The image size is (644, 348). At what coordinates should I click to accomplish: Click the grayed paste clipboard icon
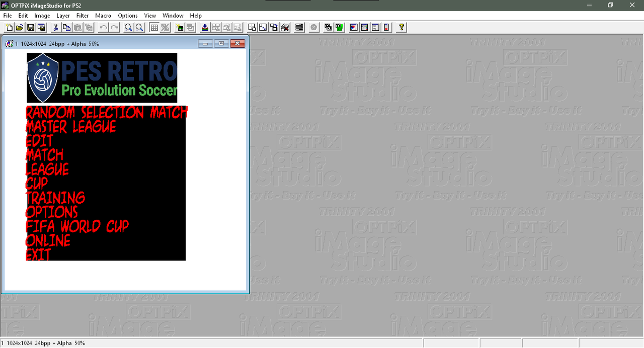[x=78, y=28]
